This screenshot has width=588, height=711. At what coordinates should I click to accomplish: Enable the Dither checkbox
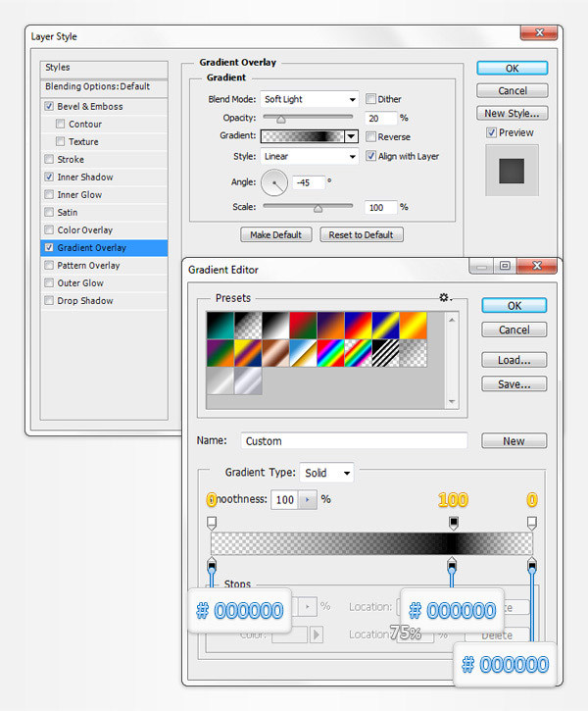point(371,99)
